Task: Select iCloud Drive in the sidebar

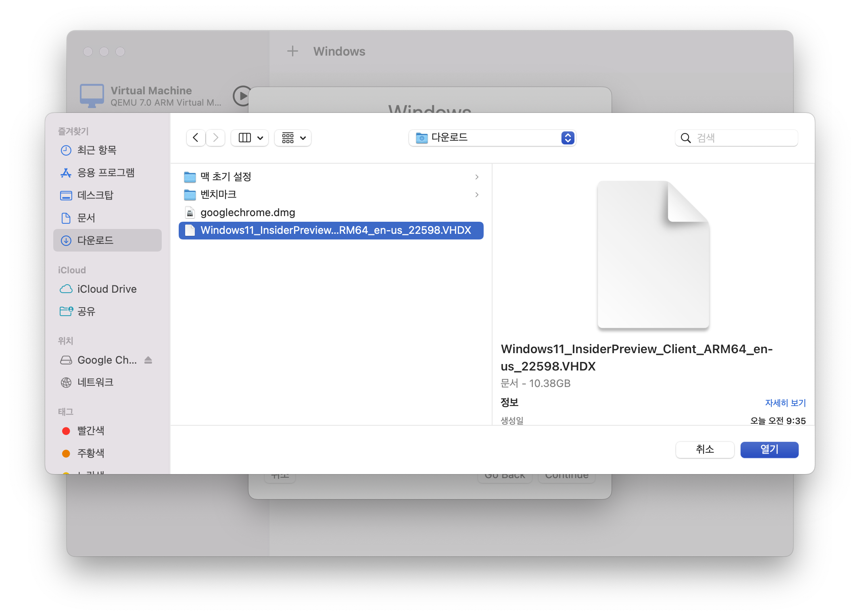Action: [106, 289]
